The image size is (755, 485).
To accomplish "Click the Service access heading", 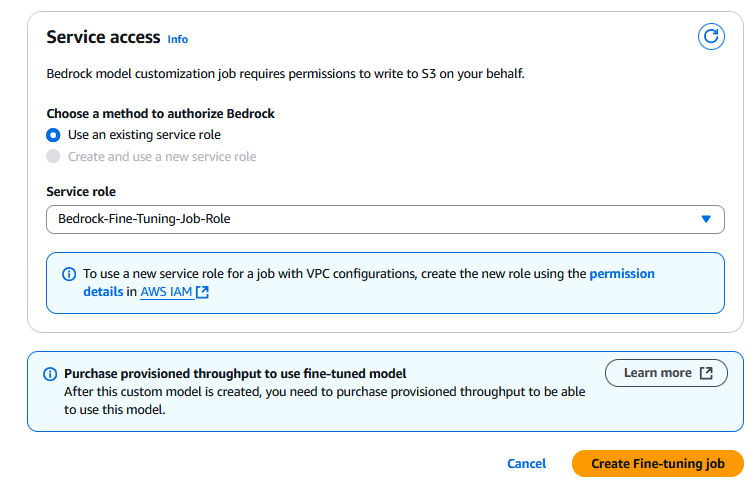I will (103, 37).
